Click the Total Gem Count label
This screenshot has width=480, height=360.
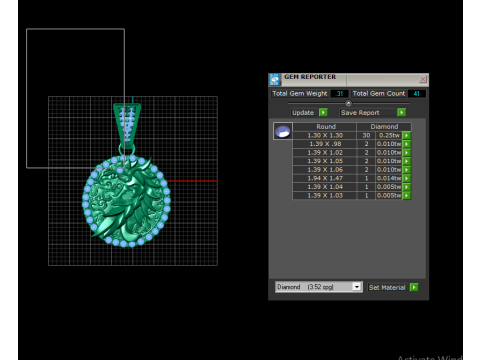tap(379, 94)
